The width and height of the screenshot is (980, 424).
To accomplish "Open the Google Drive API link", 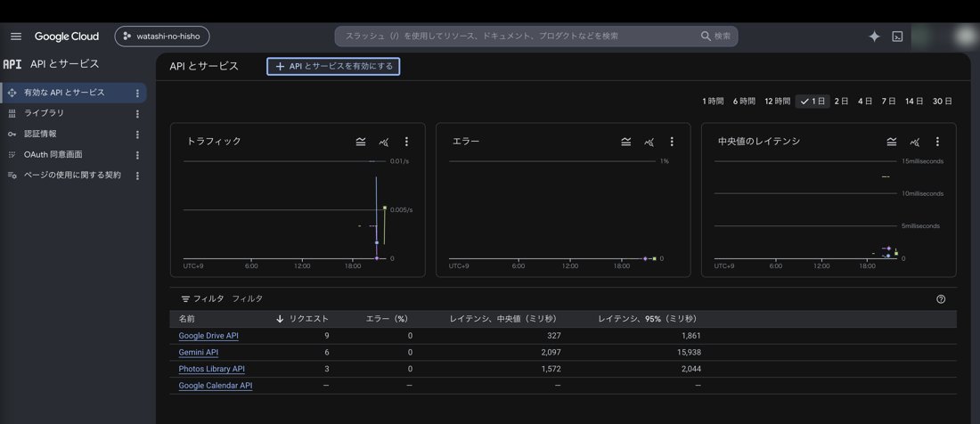I will coord(208,336).
